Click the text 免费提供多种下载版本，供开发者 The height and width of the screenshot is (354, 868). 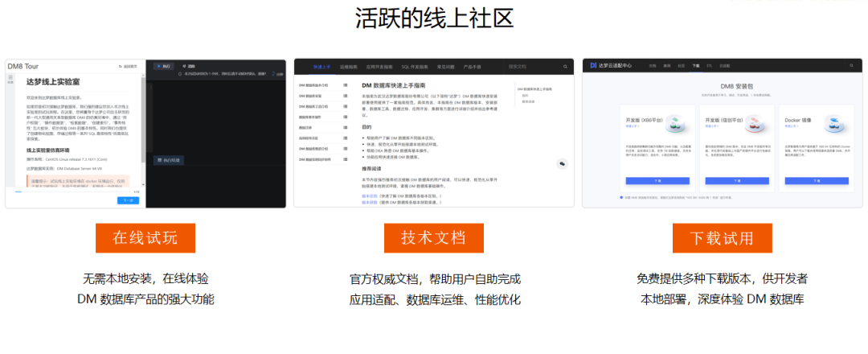click(722, 278)
